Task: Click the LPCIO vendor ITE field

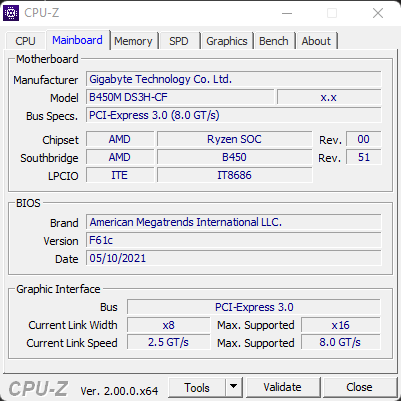Action: 120,175
